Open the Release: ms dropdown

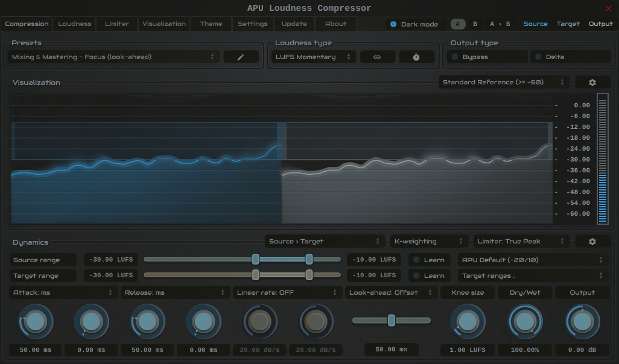[175, 293]
